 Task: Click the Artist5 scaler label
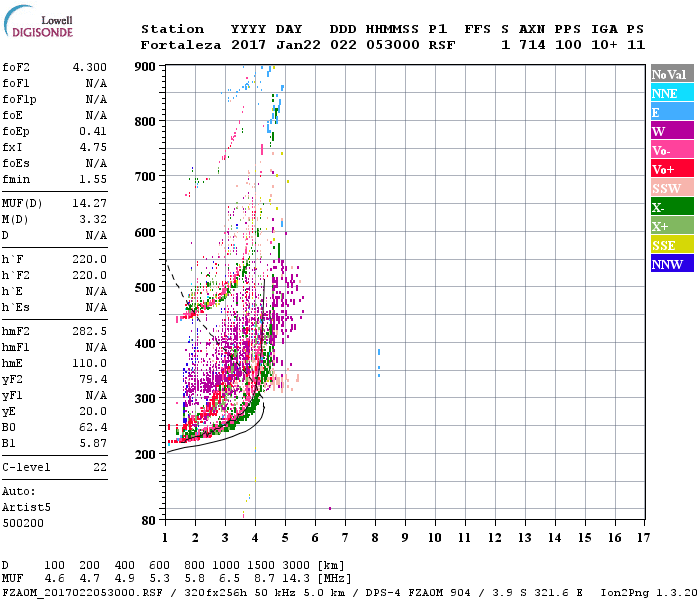coord(26,508)
